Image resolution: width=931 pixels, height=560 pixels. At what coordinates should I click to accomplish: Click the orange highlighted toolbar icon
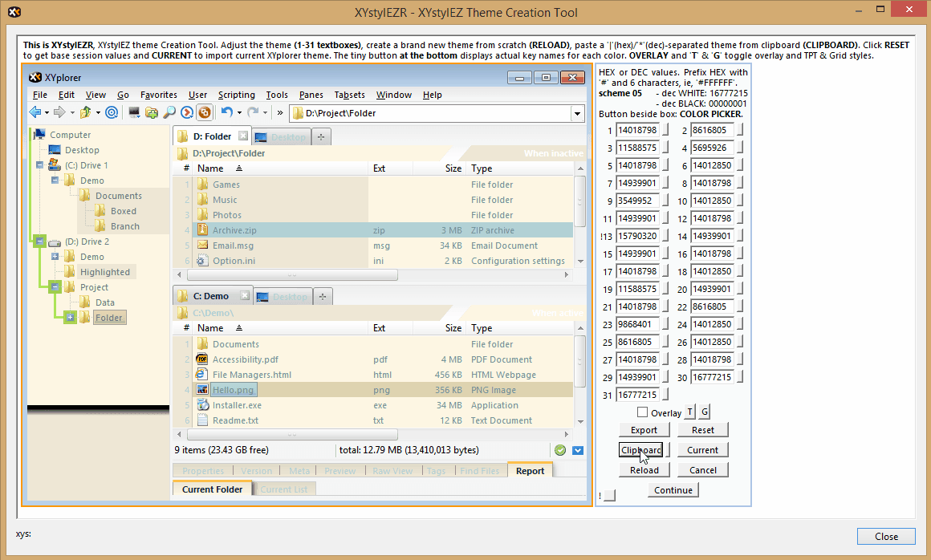pyautogui.click(x=205, y=113)
